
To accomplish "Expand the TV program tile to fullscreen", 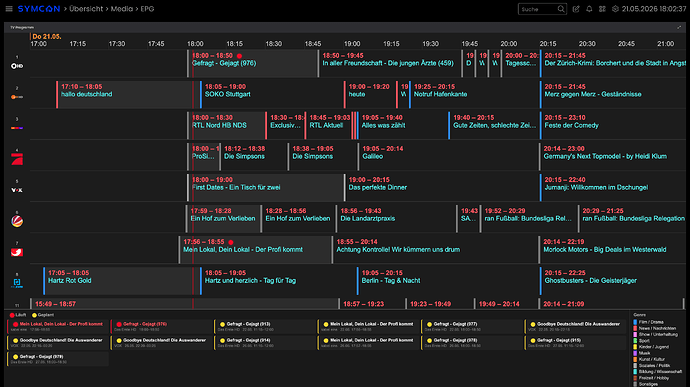I will click(x=679, y=27).
